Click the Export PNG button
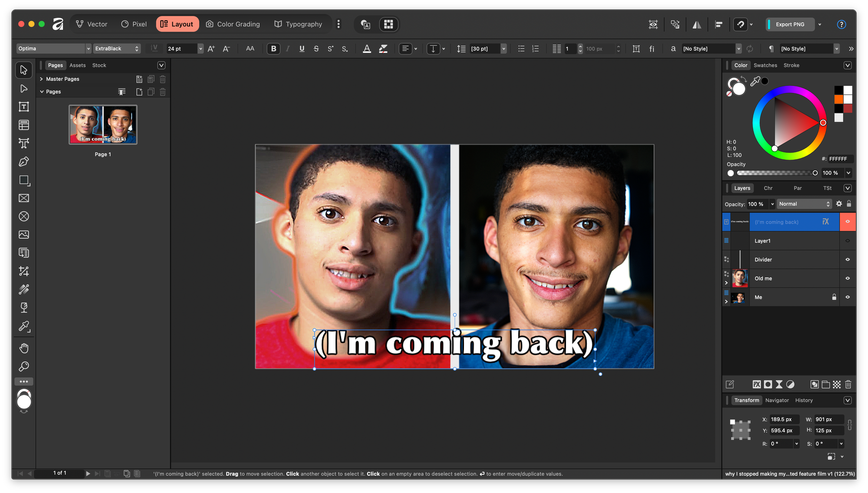868x493 pixels. click(789, 24)
